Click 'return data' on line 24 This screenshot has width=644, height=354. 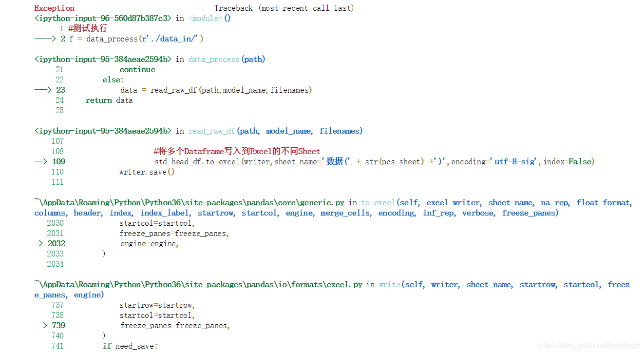coord(109,100)
